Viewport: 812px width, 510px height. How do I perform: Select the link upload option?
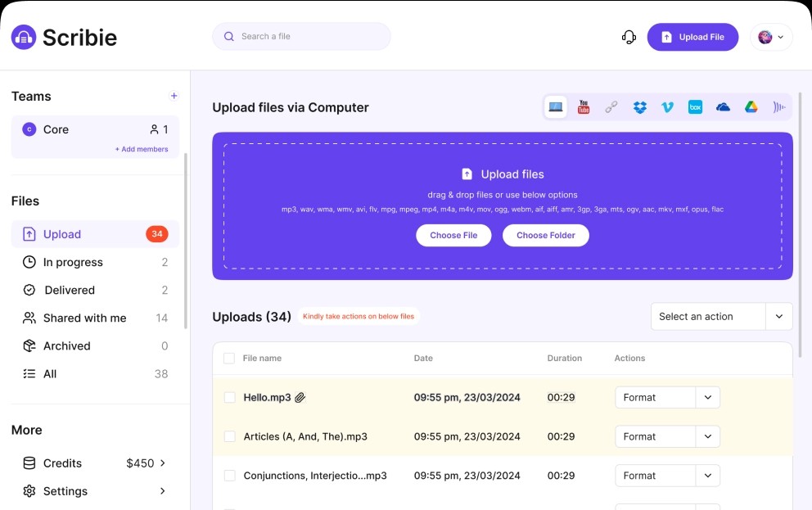(x=611, y=106)
